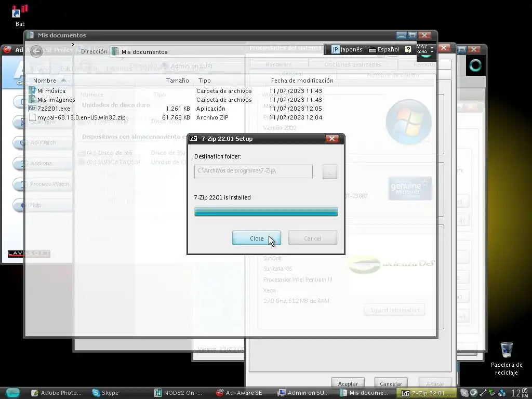Select the Español keyboard layout
Screen dimensions: 532x399
click(384, 49)
